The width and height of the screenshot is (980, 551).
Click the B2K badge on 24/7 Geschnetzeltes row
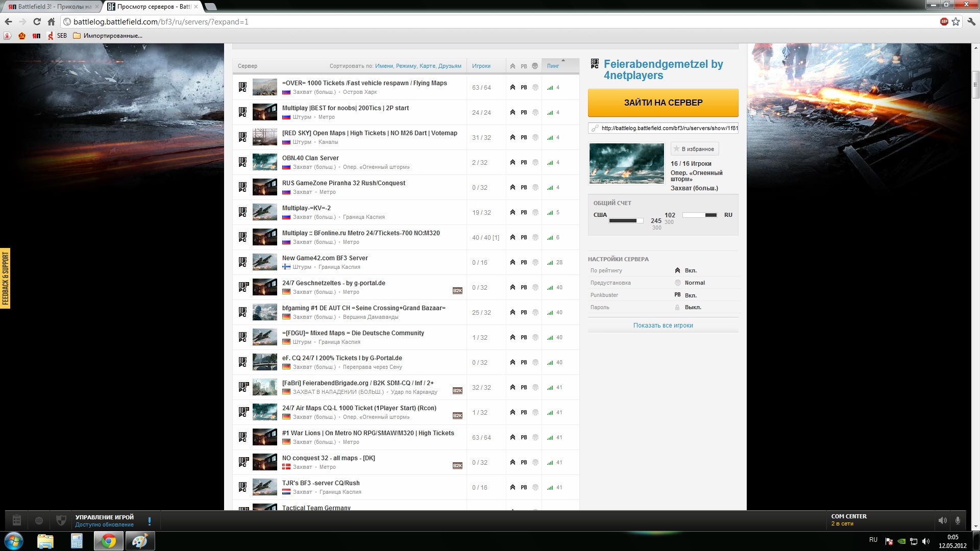pos(457,291)
